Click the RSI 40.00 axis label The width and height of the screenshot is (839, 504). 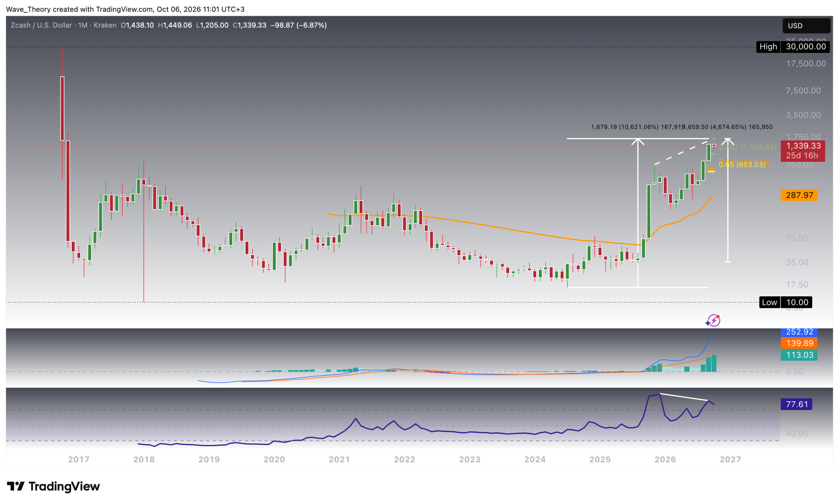coord(797,434)
